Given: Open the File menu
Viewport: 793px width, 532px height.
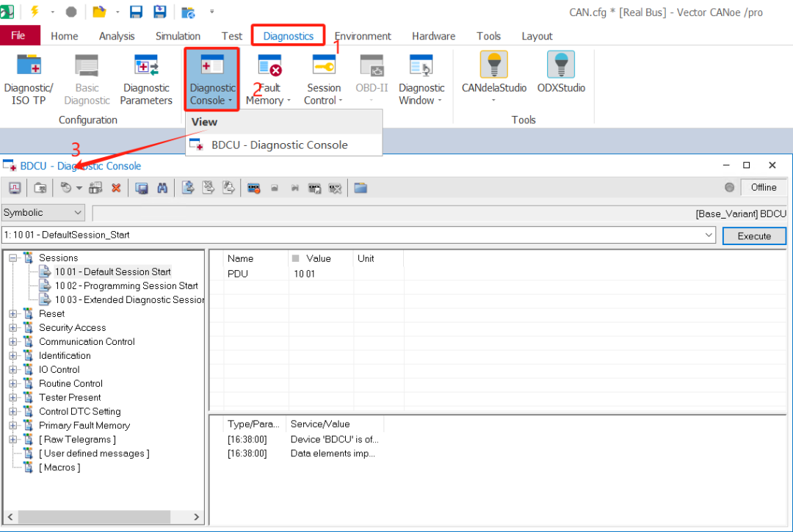Looking at the screenshot, I should click(x=18, y=36).
